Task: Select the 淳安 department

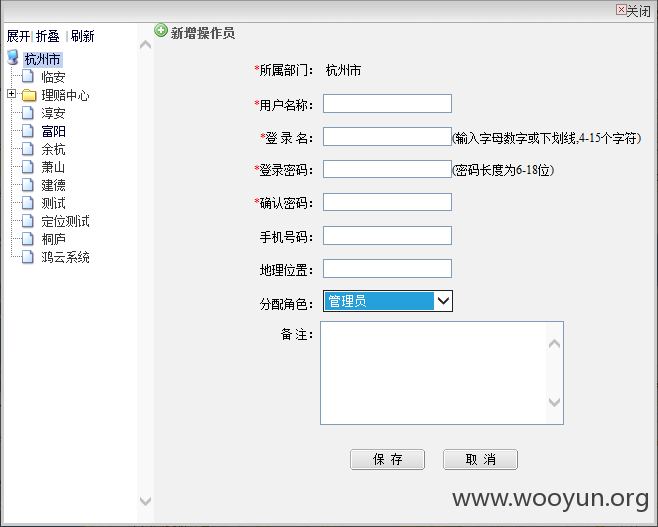Action: pyautogui.click(x=53, y=113)
